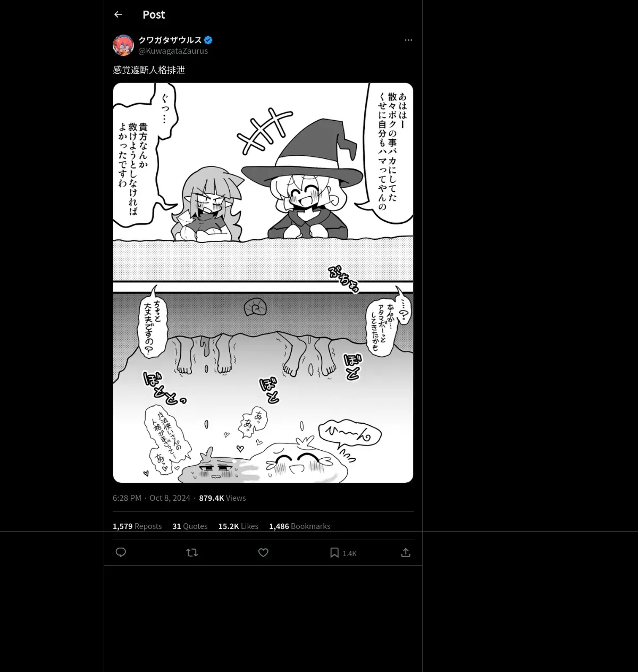Go back using the arrow icon
638x672 pixels.
tap(118, 14)
